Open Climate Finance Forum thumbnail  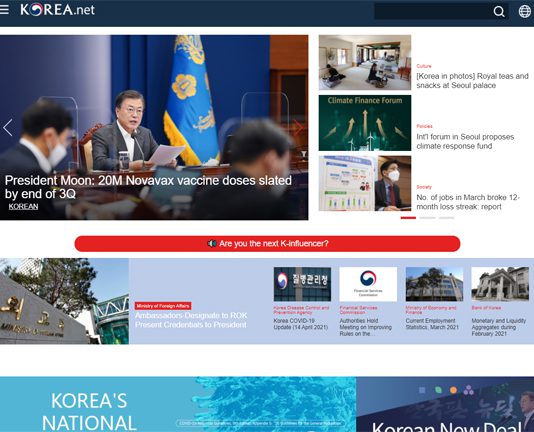point(365,123)
